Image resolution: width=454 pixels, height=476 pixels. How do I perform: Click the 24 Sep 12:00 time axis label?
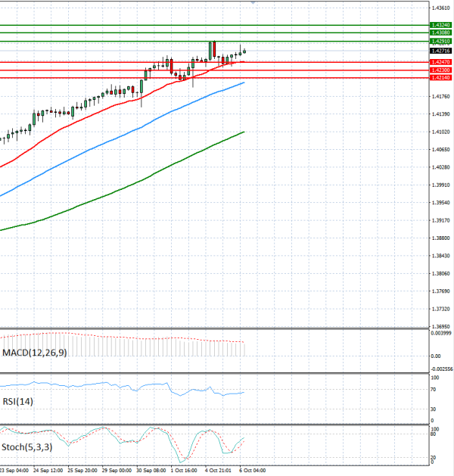[48, 470]
